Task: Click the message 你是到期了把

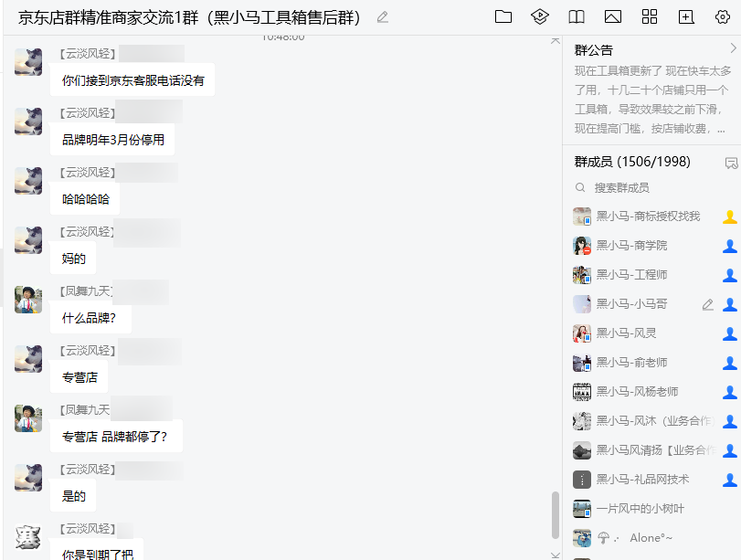Action: pos(97,551)
